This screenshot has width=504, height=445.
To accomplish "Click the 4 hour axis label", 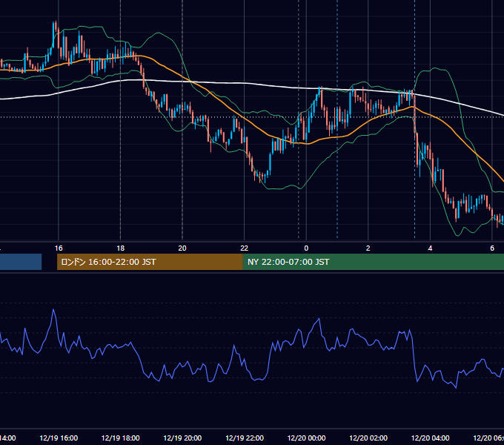I will (430, 248).
